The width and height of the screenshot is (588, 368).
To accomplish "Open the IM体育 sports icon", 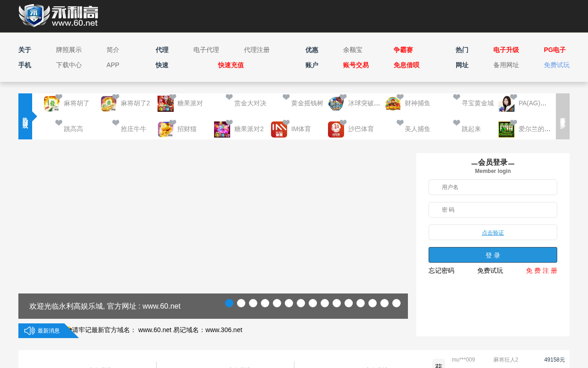I will (279, 130).
